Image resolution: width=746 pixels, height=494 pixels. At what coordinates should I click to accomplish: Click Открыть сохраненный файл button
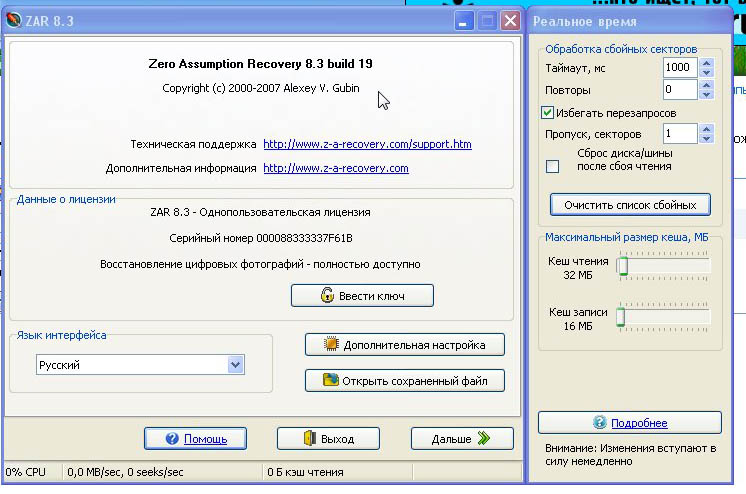[x=404, y=381]
